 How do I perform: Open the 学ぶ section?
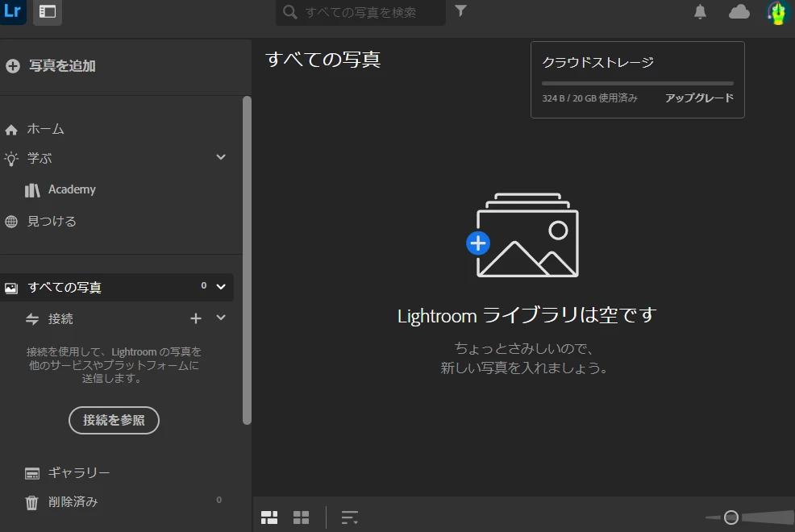tap(40, 159)
